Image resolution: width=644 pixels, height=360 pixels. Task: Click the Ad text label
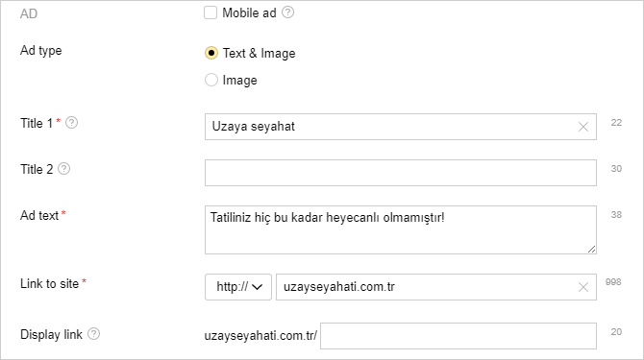coord(39,215)
